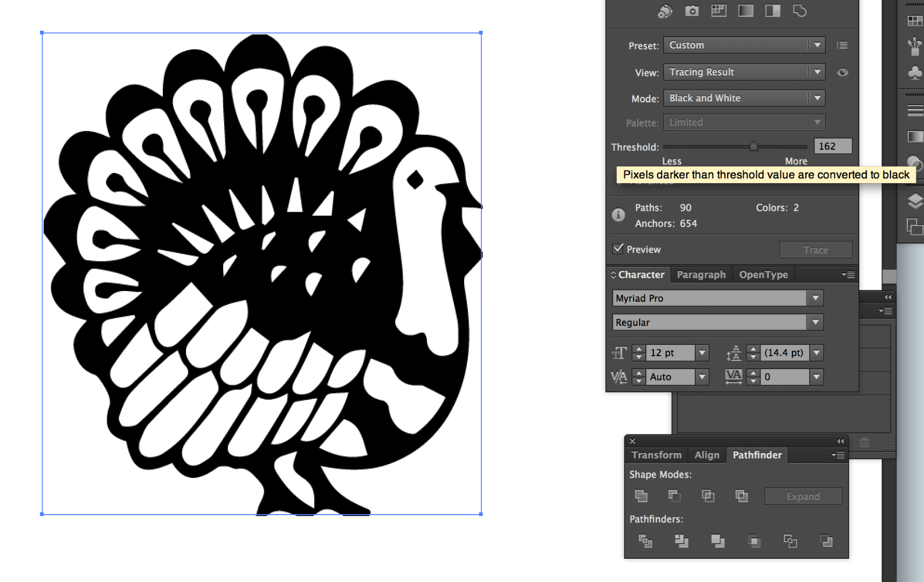Switch to the Transform tab
924x582 pixels.
pyautogui.click(x=657, y=455)
